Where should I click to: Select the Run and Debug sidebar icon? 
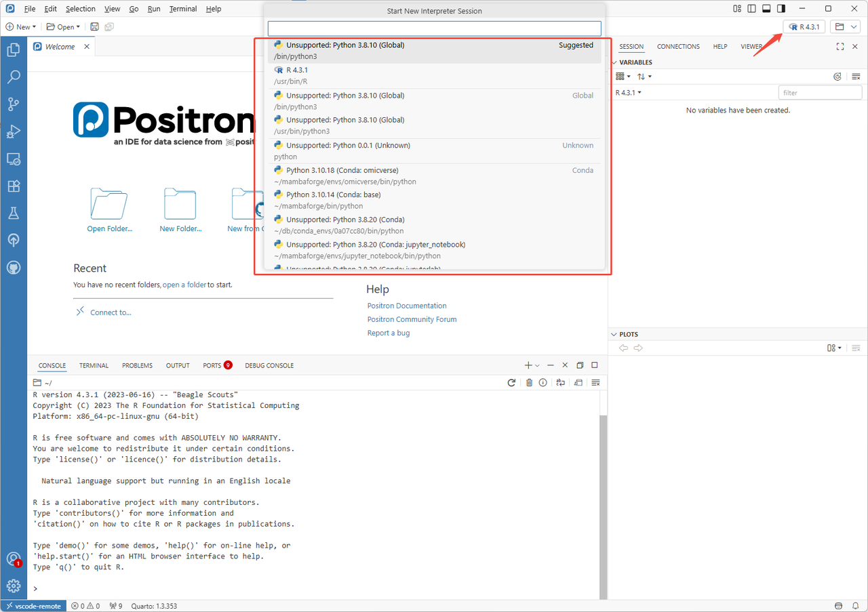point(14,131)
